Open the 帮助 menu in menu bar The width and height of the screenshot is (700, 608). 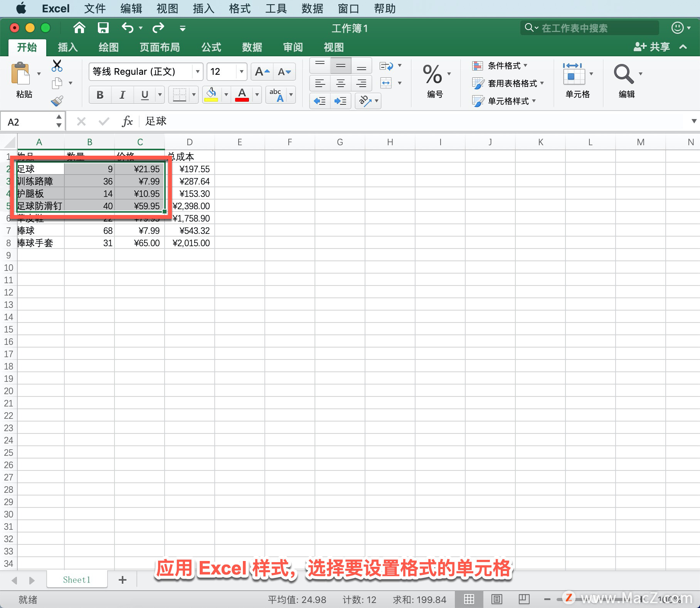pyautogui.click(x=385, y=8)
